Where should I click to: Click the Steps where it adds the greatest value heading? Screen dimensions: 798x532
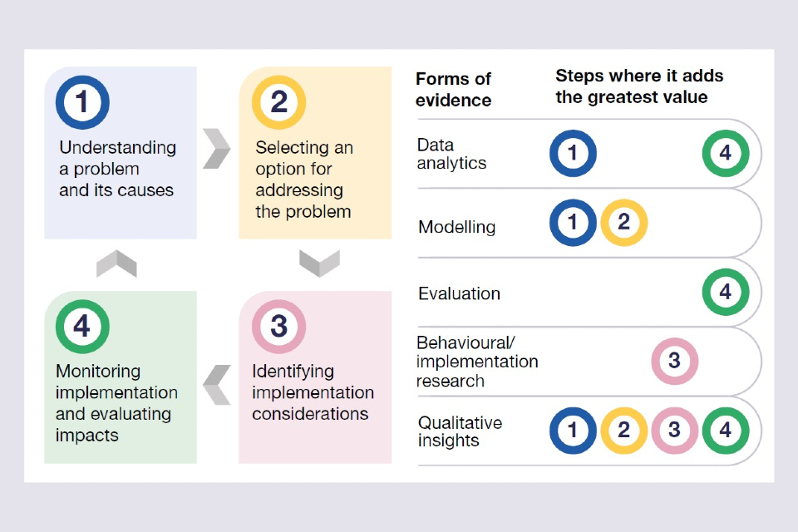639,86
